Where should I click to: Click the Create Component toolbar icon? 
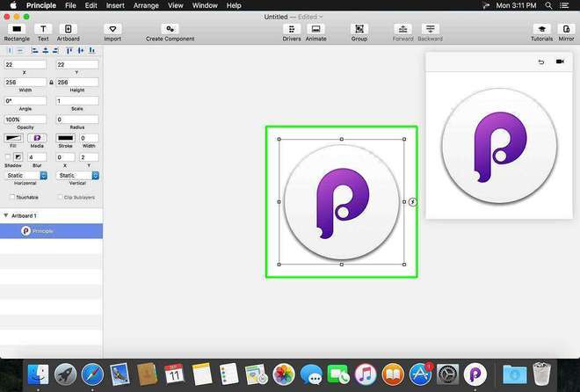click(x=170, y=29)
